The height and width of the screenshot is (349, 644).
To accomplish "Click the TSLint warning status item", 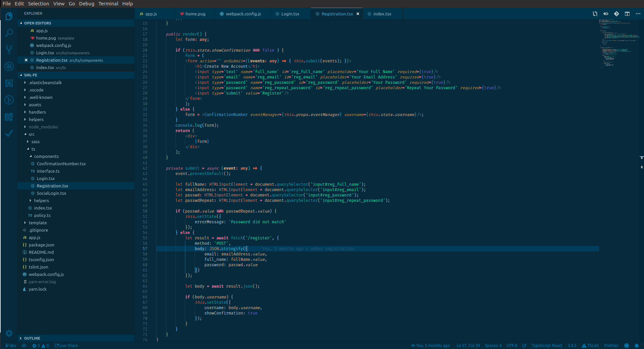I will click(x=590, y=346).
